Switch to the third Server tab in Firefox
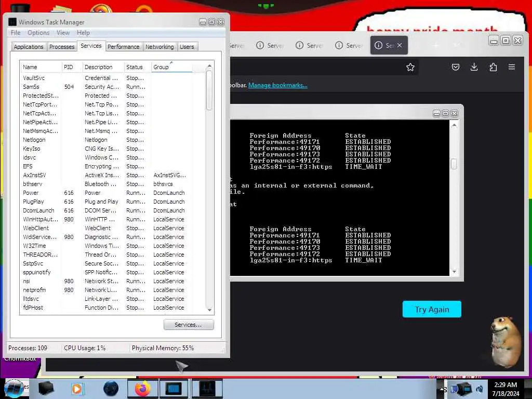This screenshot has width=532, height=399. click(309, 45)
